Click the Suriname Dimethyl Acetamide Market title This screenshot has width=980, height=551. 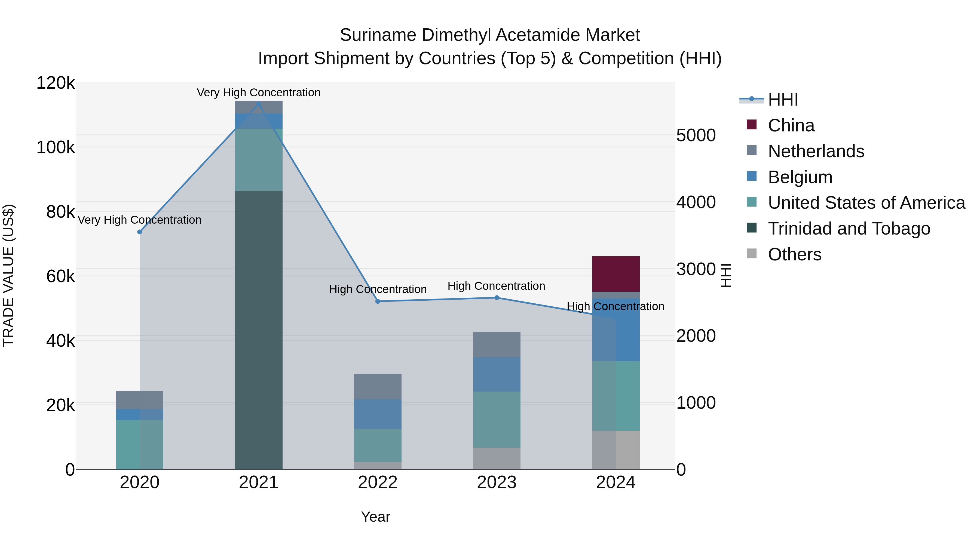490,35
